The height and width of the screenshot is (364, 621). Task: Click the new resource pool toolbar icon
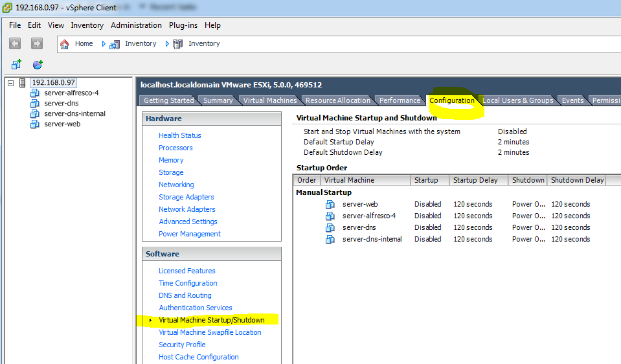click(38, 64)
